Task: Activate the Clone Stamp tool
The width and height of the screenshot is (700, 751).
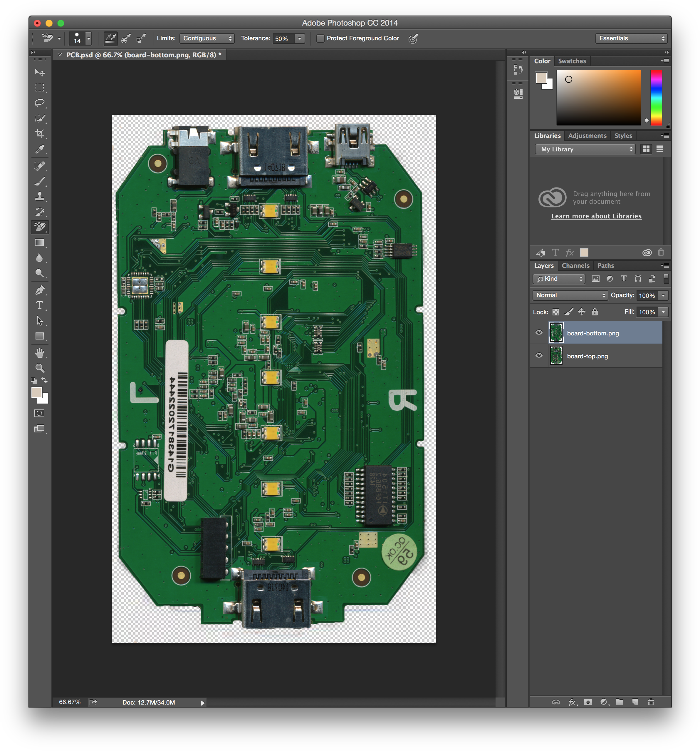Action: pos(40,196)
